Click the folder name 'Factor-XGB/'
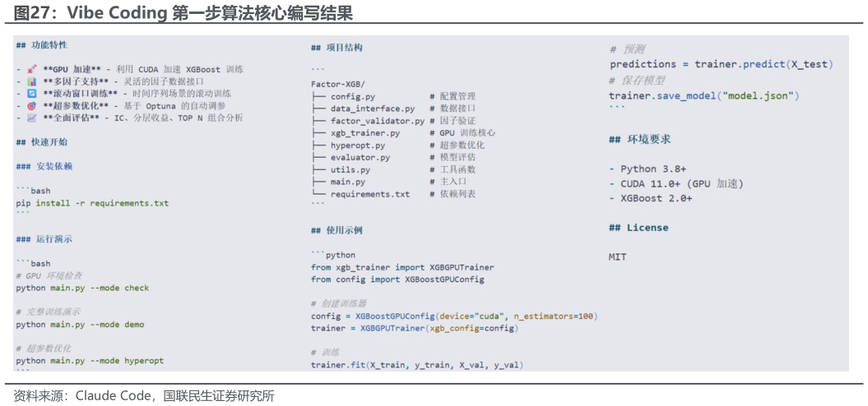The image size is (868, 406). coord(337,84)
